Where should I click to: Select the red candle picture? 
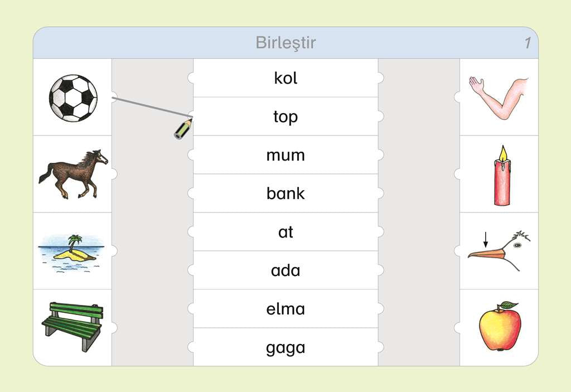[x=502, y=175]
